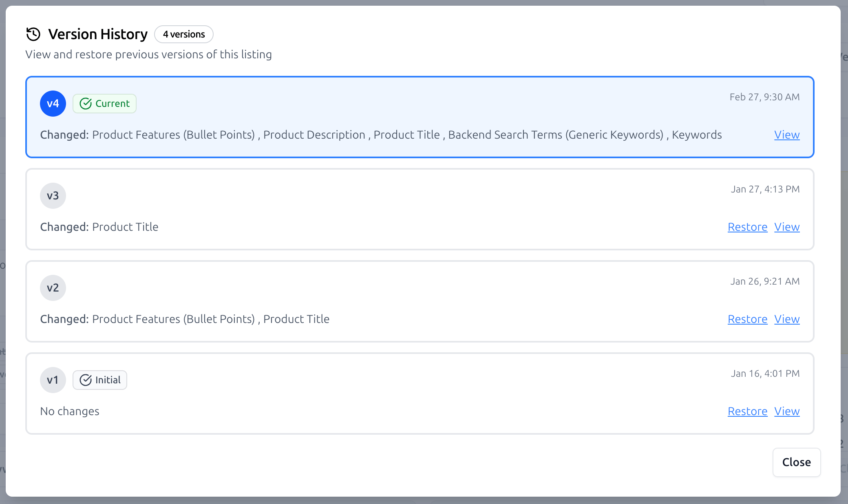Click the checkmark icon inside Current badge
This screenshot has height=504, width=848.
(x=85, y=104)
